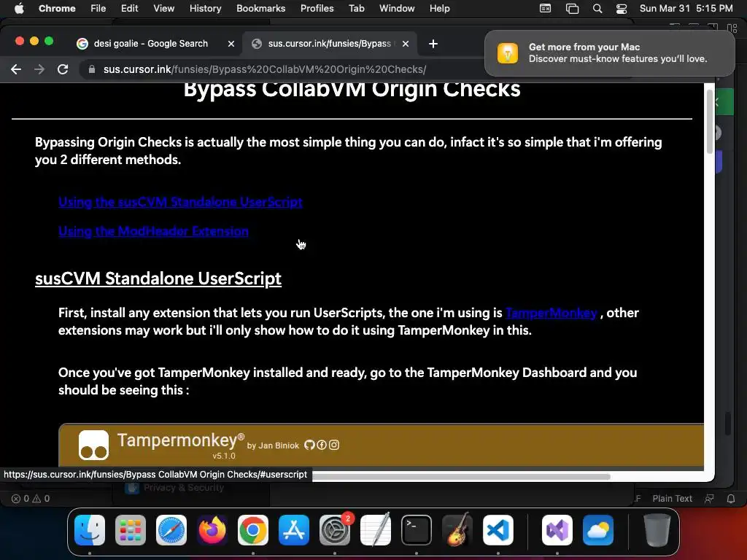Screen dimensions: 747x560
Task: Click the Facebook icon beside Jan Biniok
Action: [322, 445]
